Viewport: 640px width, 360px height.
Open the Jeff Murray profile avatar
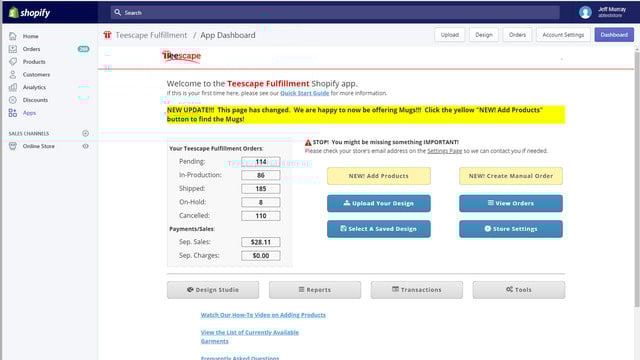click(585, 12)
